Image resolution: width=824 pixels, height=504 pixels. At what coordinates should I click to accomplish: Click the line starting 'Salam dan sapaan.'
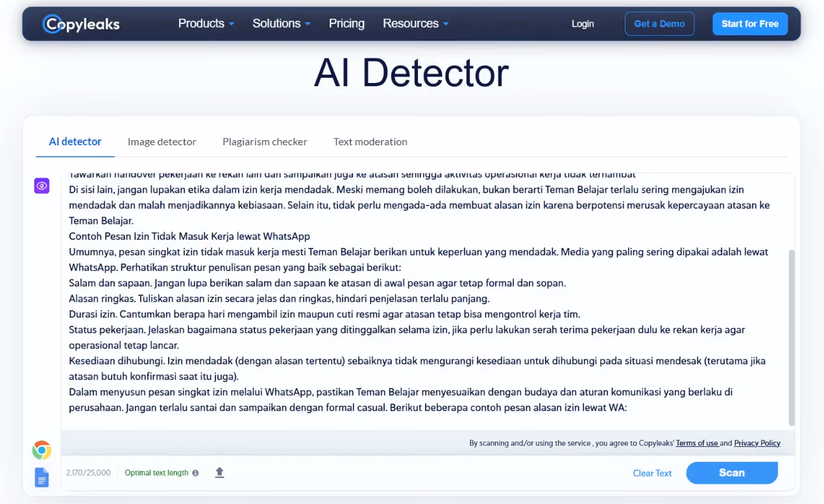tap(317, 283)
